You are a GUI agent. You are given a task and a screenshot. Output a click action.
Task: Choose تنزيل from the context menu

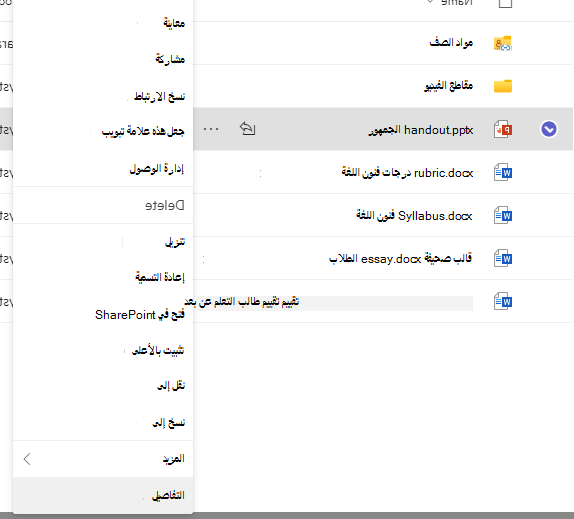click(103, 242)
